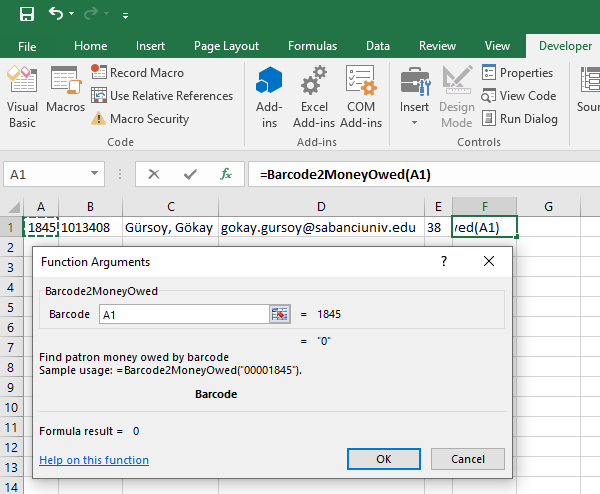Expand the Name Box dropdown arrow
This screenshot has width=600, height=494.
pyautogui.click(x=95, y=174)
